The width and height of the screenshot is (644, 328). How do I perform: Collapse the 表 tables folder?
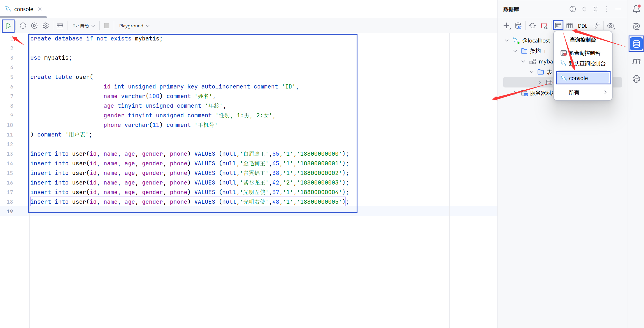pyautogui.click(x=532, y=72)
